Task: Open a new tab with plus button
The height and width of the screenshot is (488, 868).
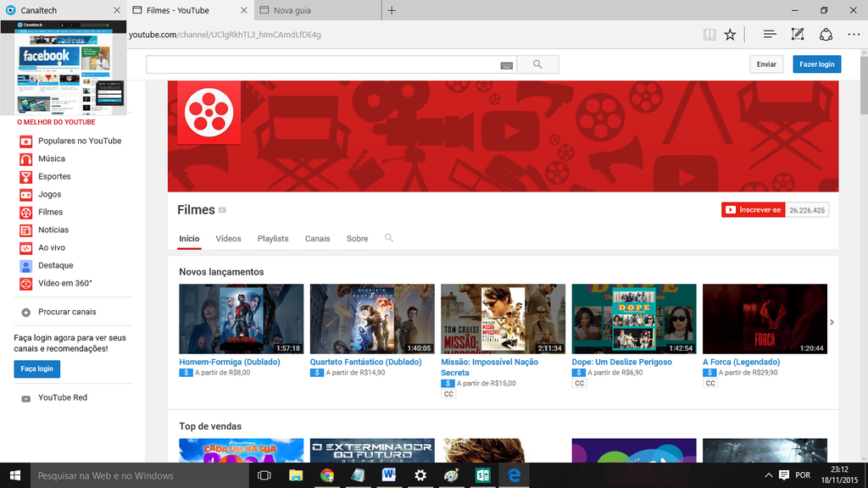Action: pyautogui.click(x=392, y=10)
